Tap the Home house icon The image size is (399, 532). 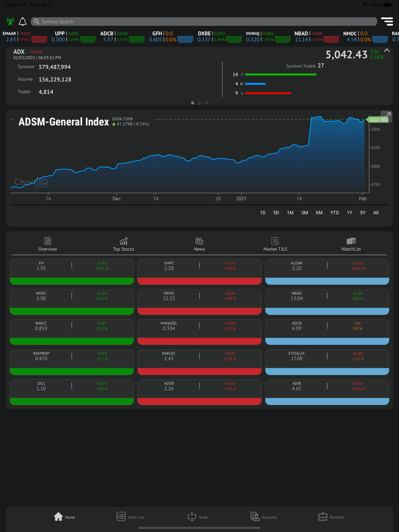pyautogui.click(x=58, y=516)
